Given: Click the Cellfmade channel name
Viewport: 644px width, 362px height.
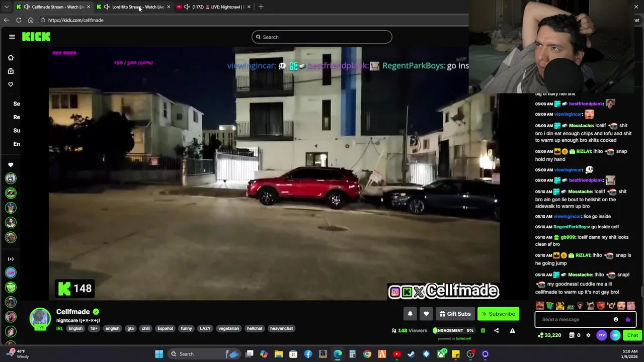Looking at the screenshot, I should pyautogui.click(x=73, y=312).
